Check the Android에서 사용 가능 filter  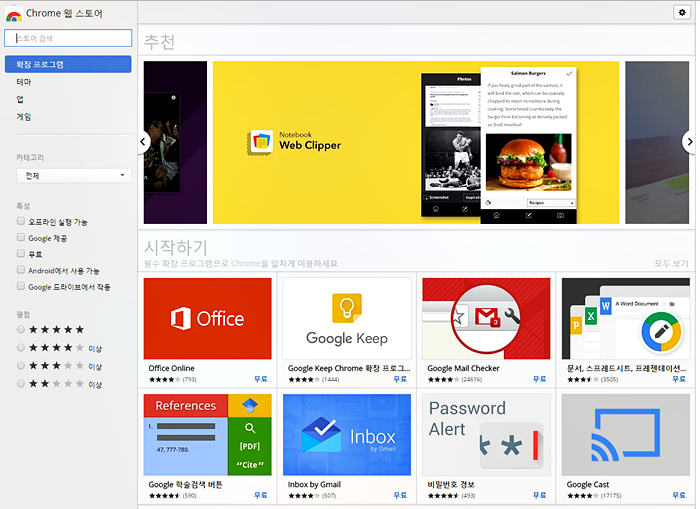[x=21, y=270]
